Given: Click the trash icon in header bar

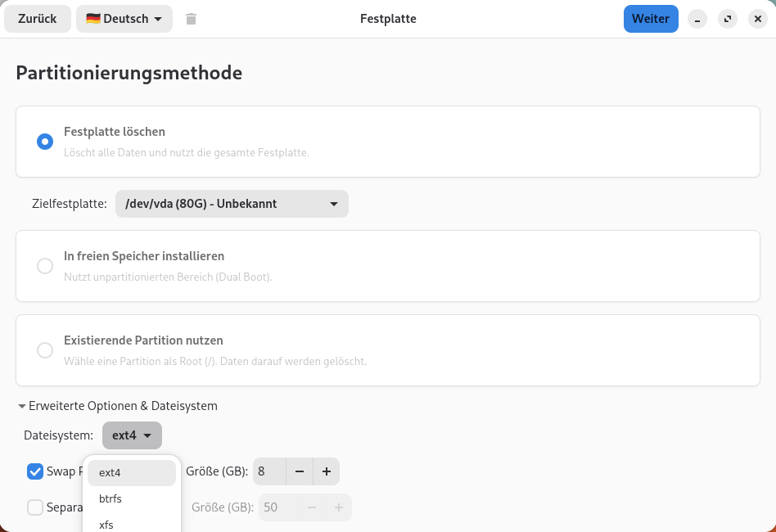Looking at the screenshot, I should coord(191,19).
